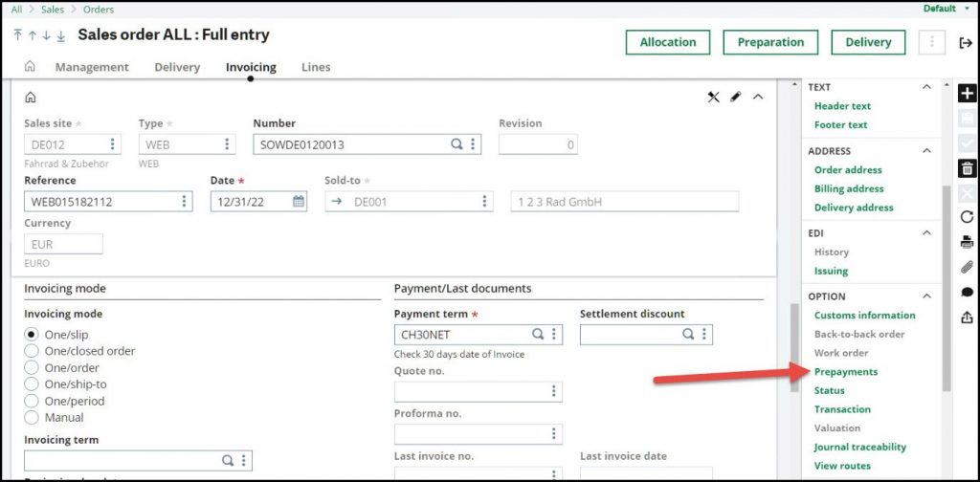Select One/order invoicing mode
The width and height of the screenshot is (980, 482).
[x=32, y=368]
